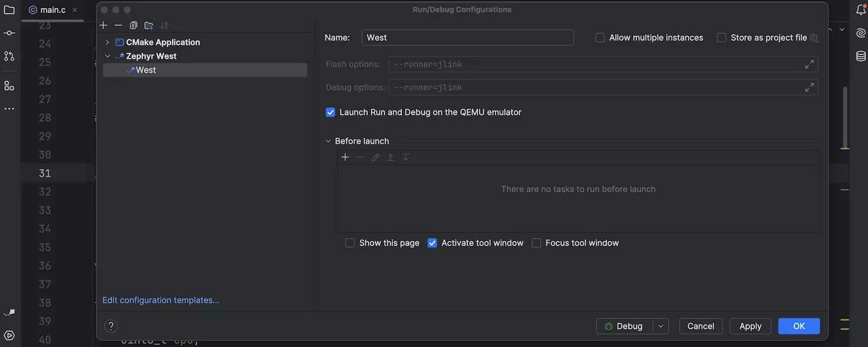The width and height of the screenshot is (868, 347).
Task: Click the Copy Configuration icon
Action: [x=134, y=25]
